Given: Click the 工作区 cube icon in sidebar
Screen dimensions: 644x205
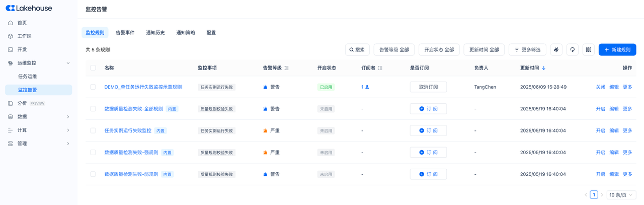Looking at the screenshot, I should (x=10, y=36).
